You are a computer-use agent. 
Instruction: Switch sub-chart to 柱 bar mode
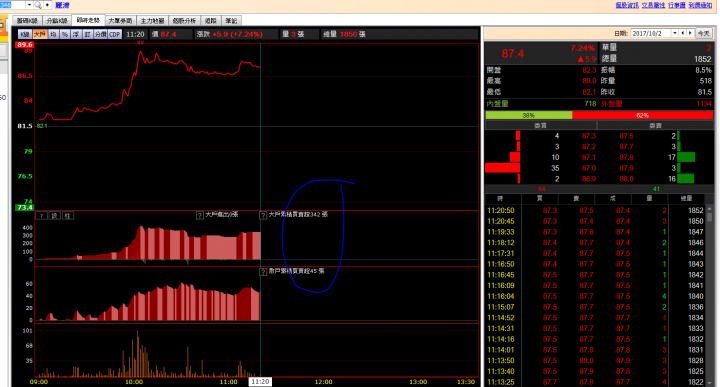pyautogui.click(x=68, y=216)
